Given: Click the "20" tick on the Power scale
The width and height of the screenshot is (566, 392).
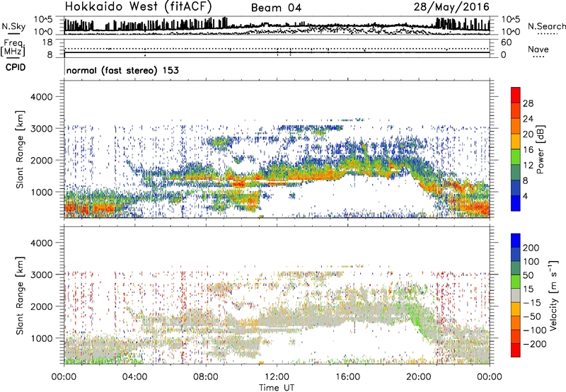Looking at the screenshot, I should 528,134.
